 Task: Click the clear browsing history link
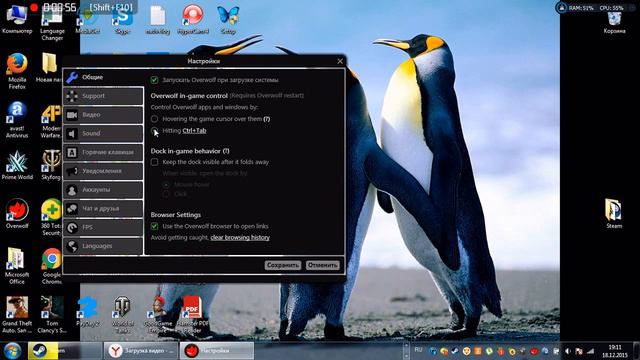(240, 238)
